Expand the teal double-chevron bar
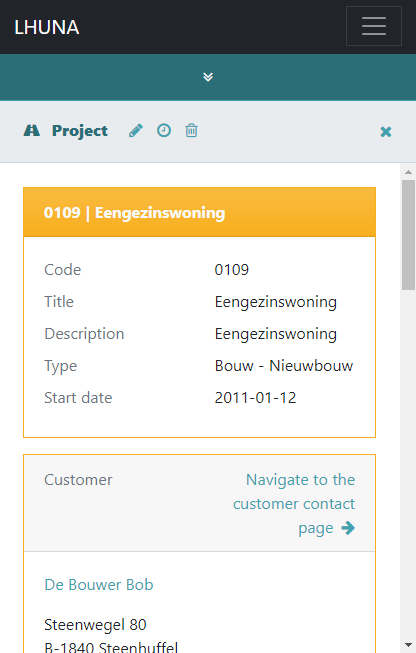This screenshot has width=416, height=653. [x=208, y=77]
